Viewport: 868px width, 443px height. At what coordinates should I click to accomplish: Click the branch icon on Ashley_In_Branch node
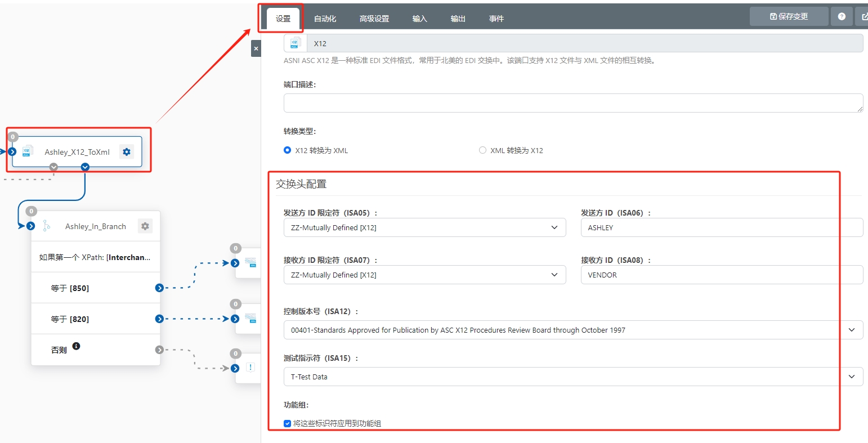[47, 226]
